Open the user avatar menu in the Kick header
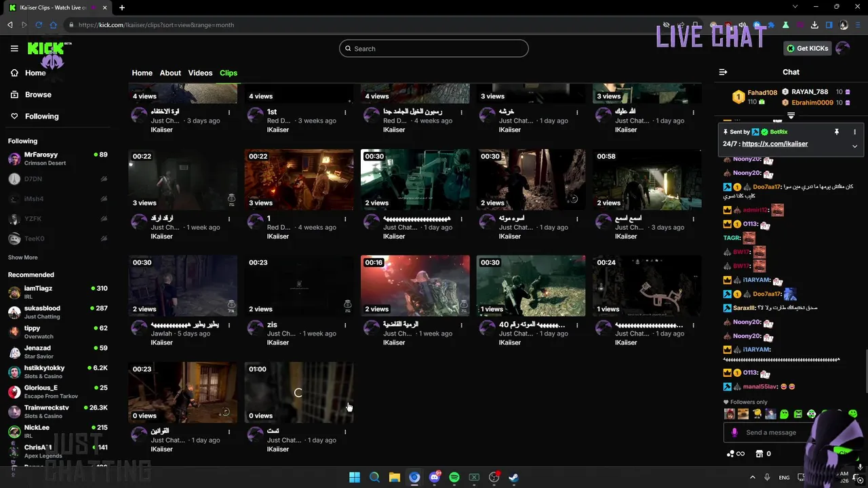 [x=843, y=48]
